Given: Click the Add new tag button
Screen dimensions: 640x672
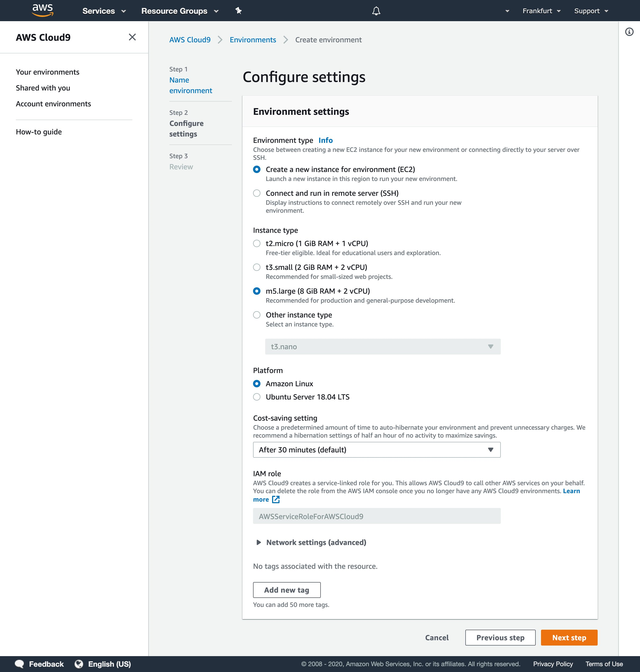Looking at the screenshot, I should (286, 590).
